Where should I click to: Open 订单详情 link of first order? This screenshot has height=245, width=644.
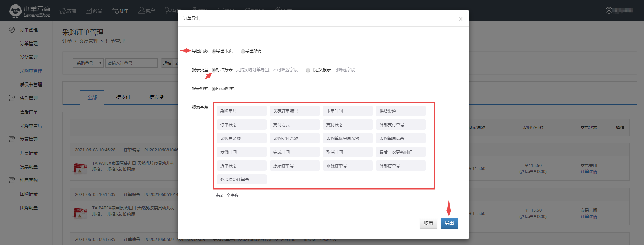click(589, 172)
